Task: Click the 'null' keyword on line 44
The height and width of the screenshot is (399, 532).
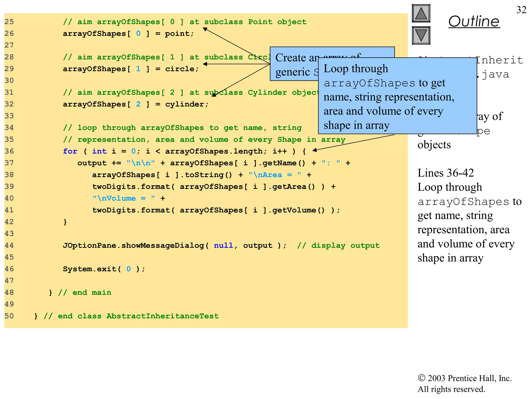Action: click(x=223, y=245)
